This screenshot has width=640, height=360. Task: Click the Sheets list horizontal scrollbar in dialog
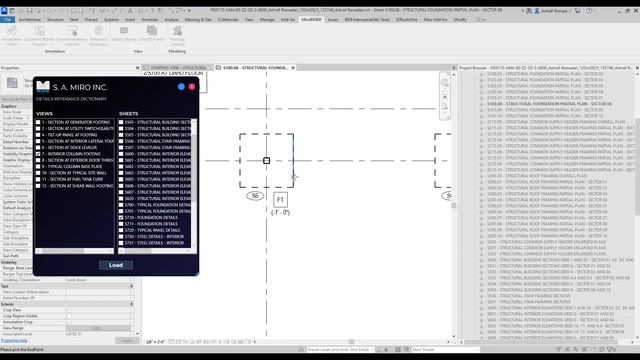[x=155, y=251]
